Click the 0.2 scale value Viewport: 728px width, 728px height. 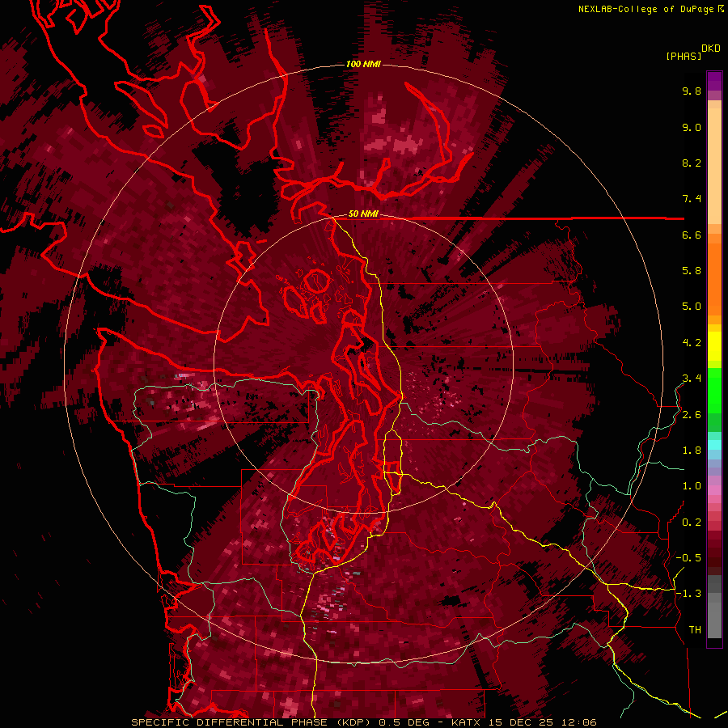tap(692, 523)
